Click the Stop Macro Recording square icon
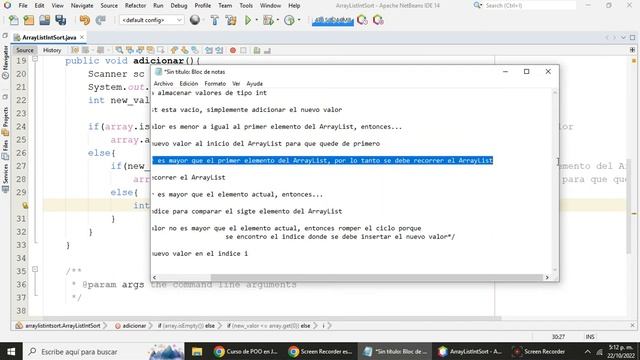 [x=243, y=50]
